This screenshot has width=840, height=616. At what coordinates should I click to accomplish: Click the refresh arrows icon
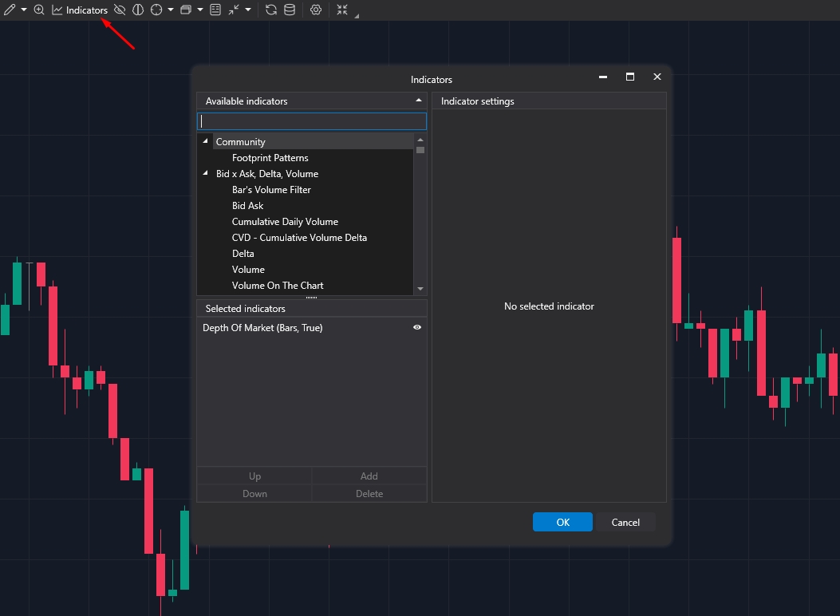[271, 10]
